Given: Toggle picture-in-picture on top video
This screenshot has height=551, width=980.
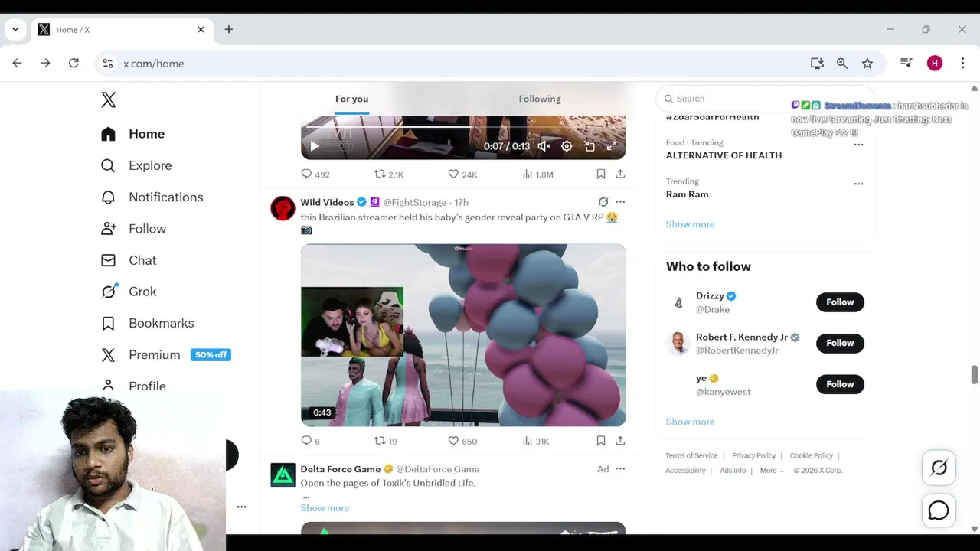Looking at the screenshot, I should pos(590,146).
